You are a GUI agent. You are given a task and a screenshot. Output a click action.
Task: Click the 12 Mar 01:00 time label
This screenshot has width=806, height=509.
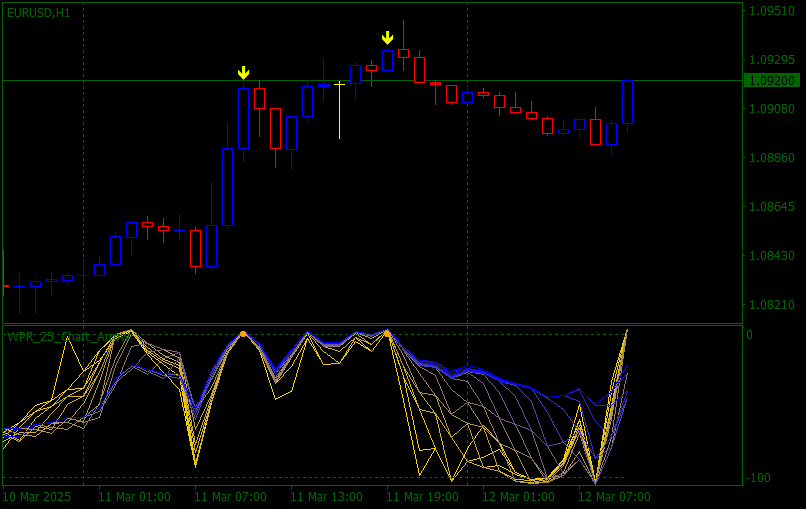[518, 497]
